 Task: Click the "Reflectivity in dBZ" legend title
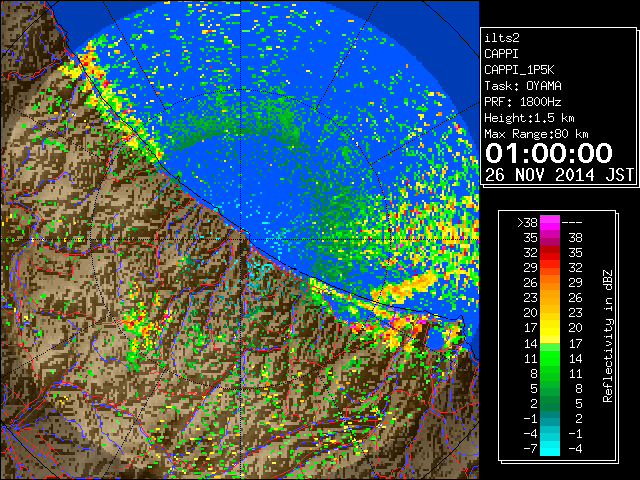click(x=607, y=336)
